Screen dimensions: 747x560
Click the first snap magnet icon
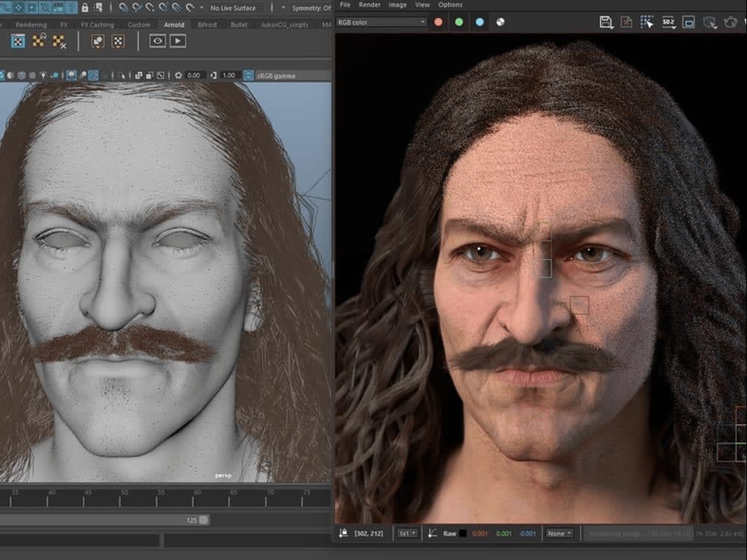coord(123,7)
